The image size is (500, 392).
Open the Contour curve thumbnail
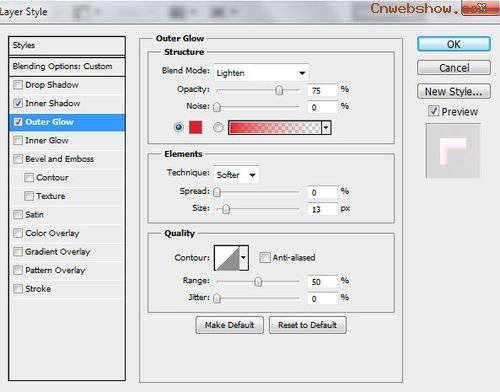227,258
